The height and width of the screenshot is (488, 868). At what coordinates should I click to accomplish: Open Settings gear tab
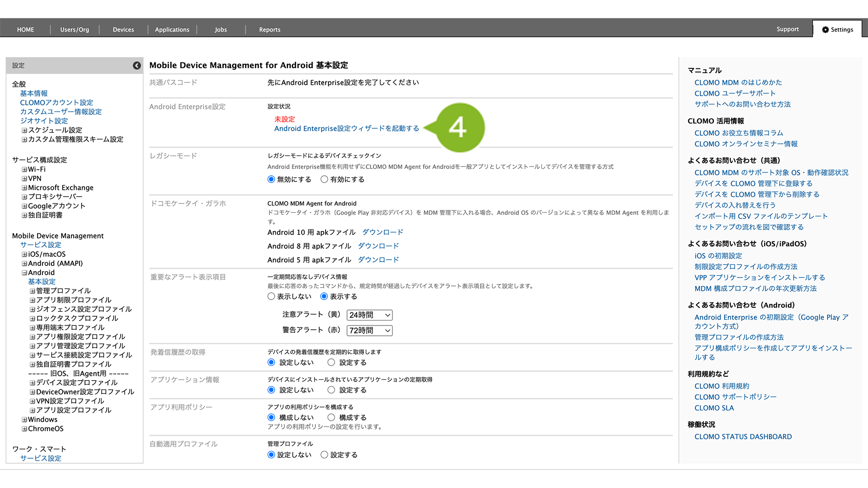(837, 29)
